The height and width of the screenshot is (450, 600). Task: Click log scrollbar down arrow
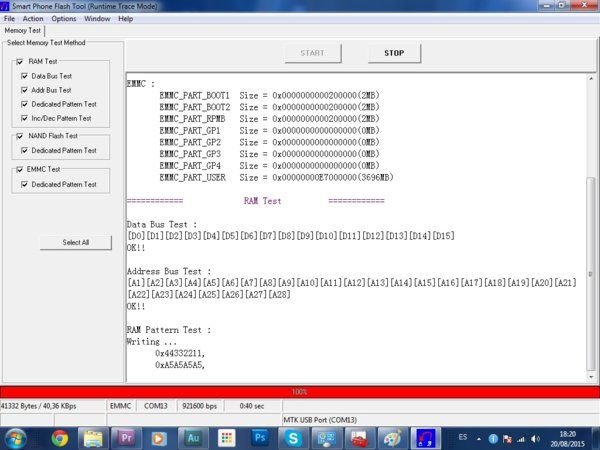pyautogui.click(x=591, y=377)
